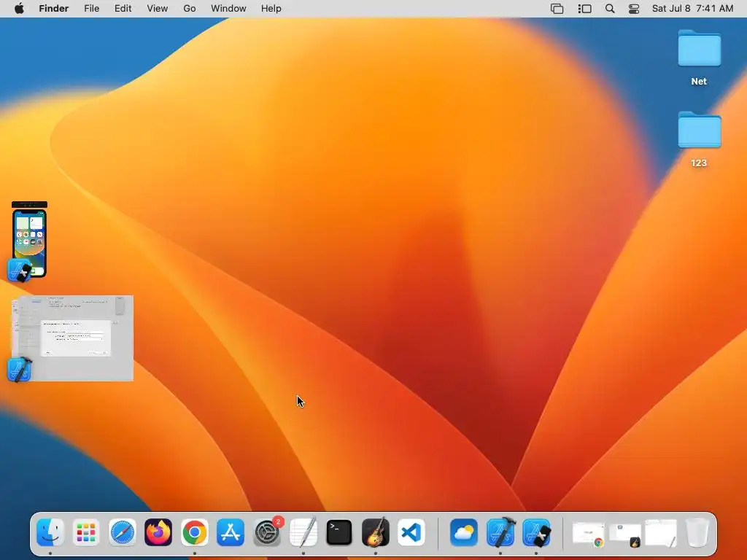Screen dimensions: 747x560
Task: Open the Trash in the Dock
Action: click(x=697, y=532)
